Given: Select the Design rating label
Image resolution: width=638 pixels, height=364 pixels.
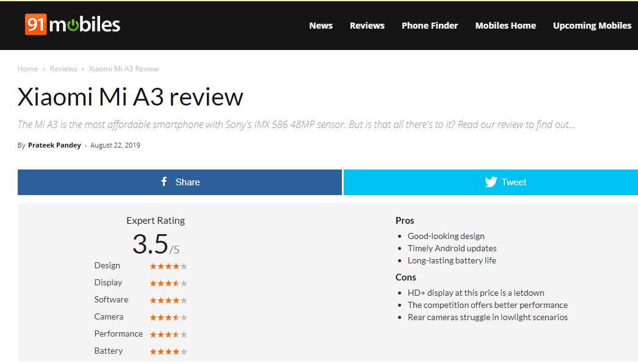Looking at the screenshot, I should pos(107,265).
